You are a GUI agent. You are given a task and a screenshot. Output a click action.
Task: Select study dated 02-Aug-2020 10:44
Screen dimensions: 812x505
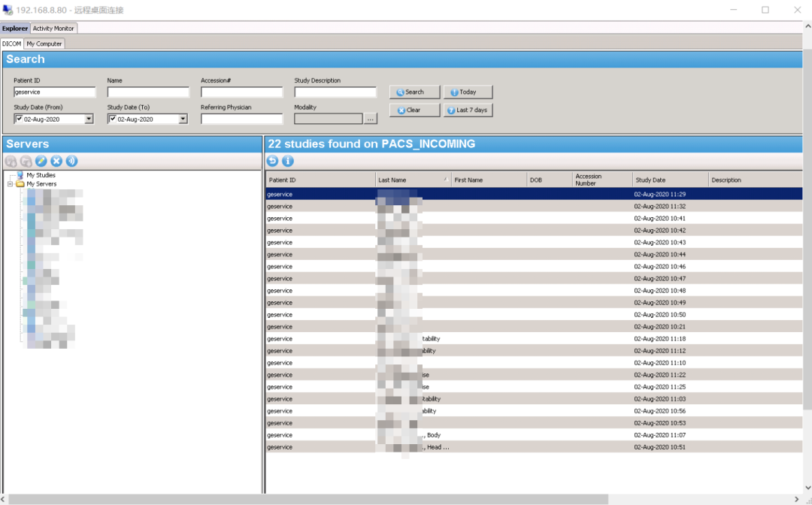click(x=534, y=255)
